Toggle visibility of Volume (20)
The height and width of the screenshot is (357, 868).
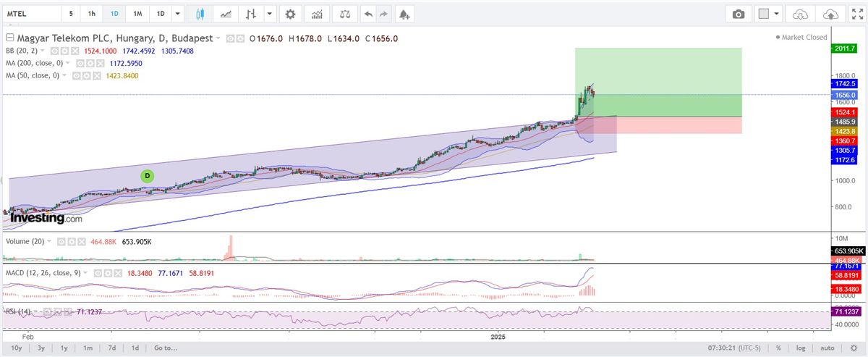61,242
